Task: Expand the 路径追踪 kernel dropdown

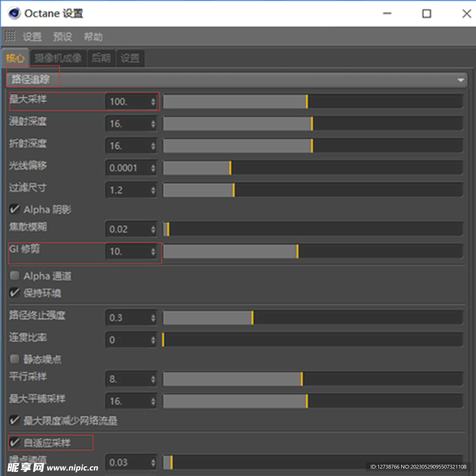Action: 460,80
